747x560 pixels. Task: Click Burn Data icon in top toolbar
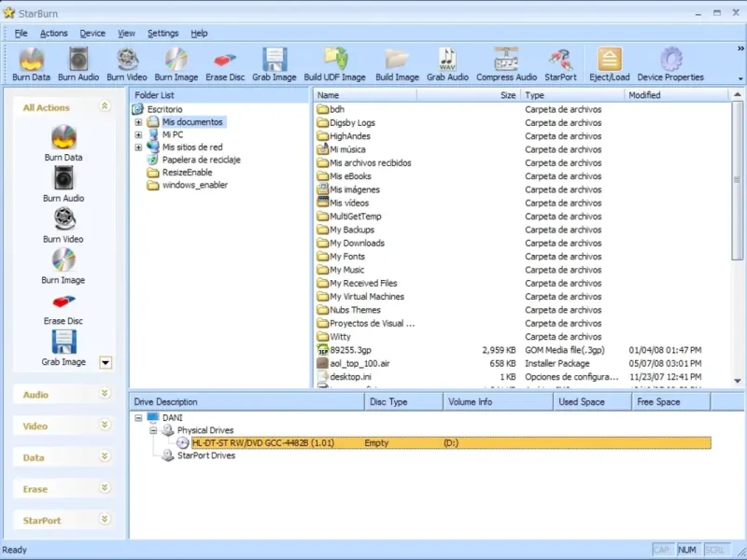[x=31, y=64]
